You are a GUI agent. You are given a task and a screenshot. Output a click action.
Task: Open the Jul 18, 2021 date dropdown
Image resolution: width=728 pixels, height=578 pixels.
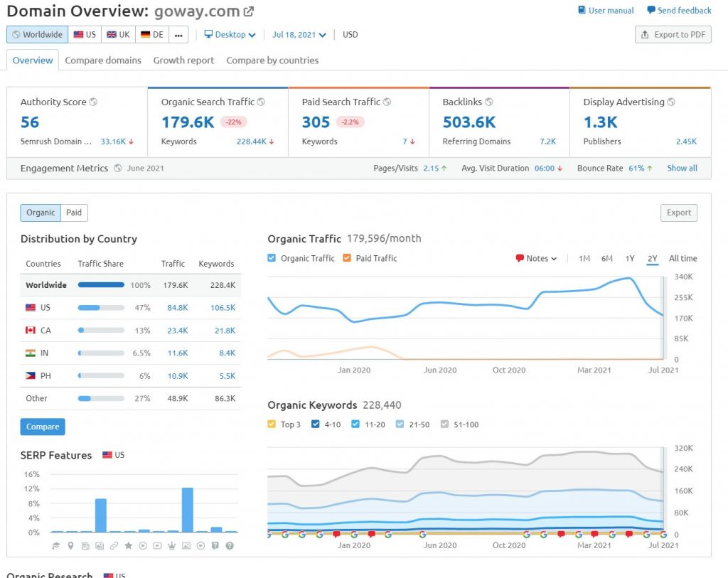[299, 35]
